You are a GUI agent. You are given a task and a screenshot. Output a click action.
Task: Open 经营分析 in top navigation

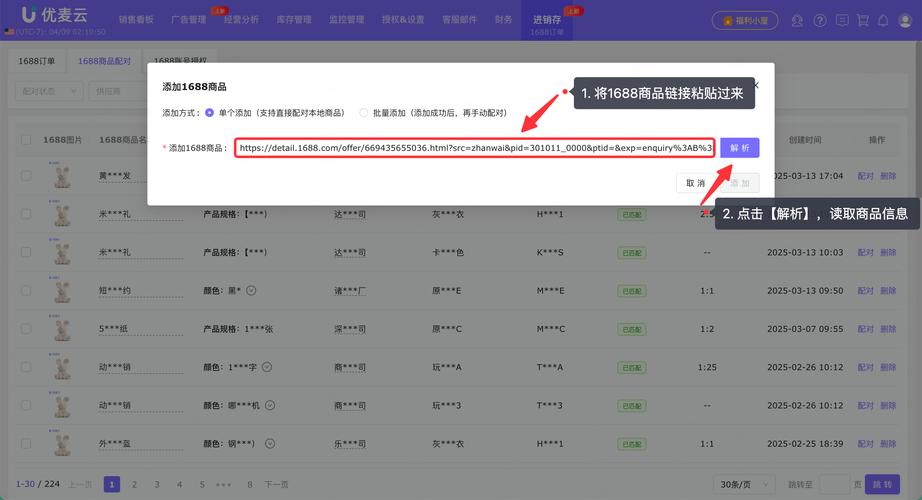point(241,19)
